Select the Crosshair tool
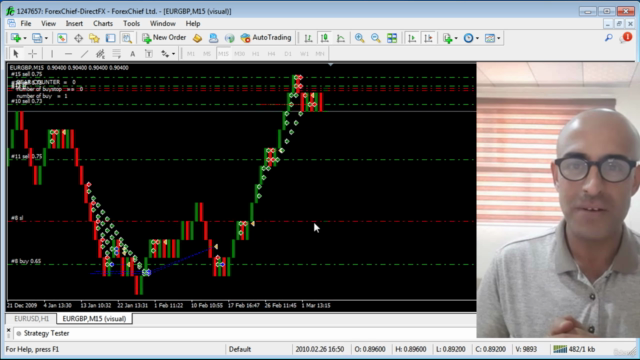Screen dimensions: 640x360 [32, 53]
